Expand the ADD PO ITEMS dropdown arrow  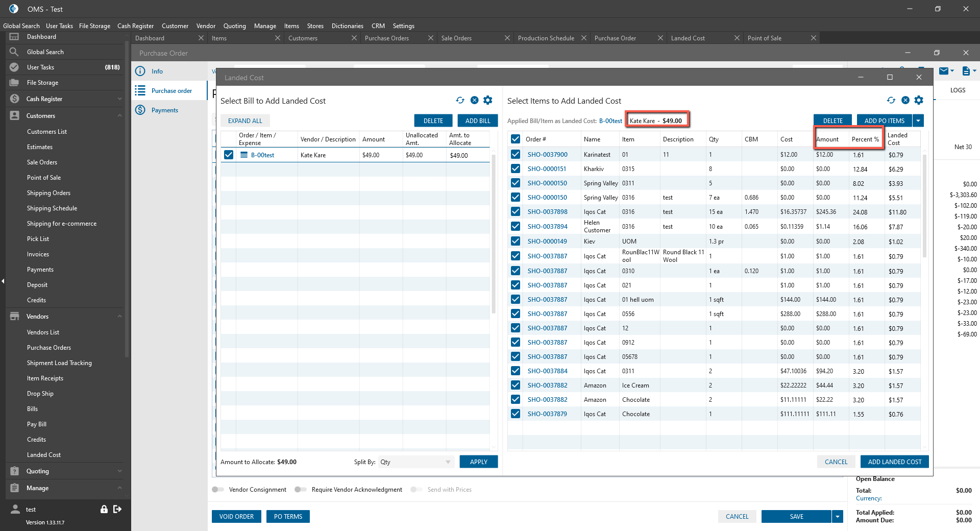(918, 121)
